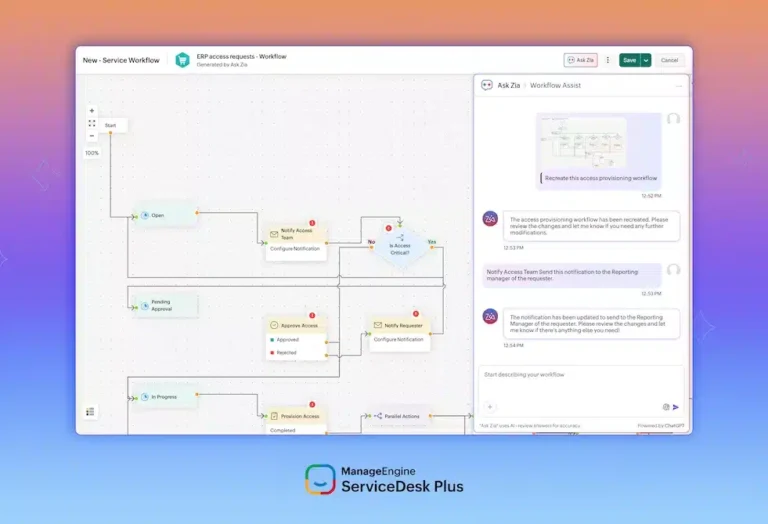Select the Workflow Assist breadcrumb
Screen dimensions: 768x524
[x=555, y=86]
